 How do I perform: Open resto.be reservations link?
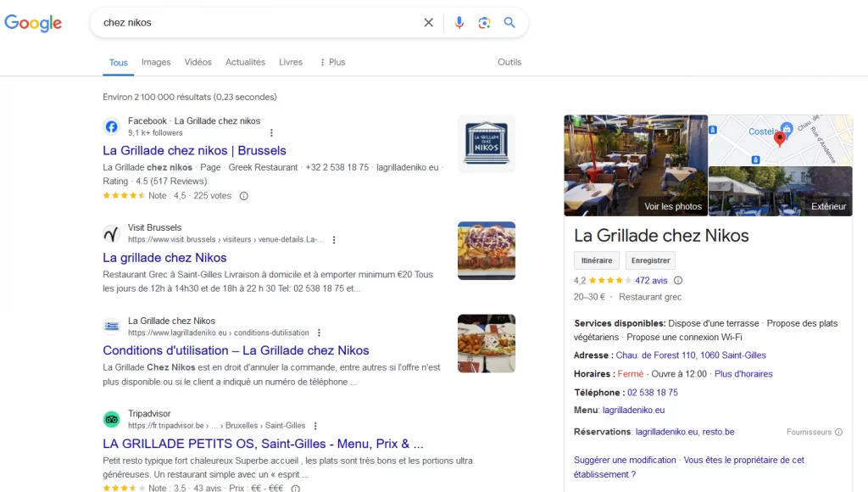[718, 432]
